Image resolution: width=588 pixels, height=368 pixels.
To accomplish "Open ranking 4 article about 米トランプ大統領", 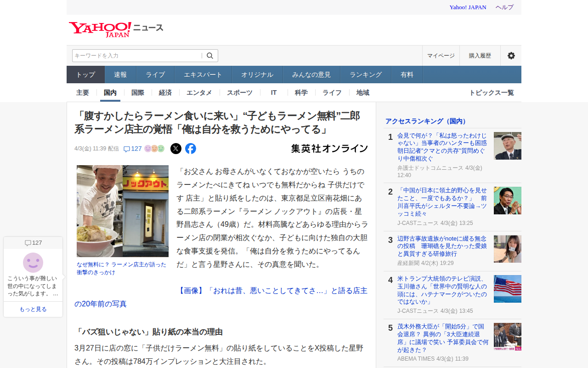I will tap(442, 290).
